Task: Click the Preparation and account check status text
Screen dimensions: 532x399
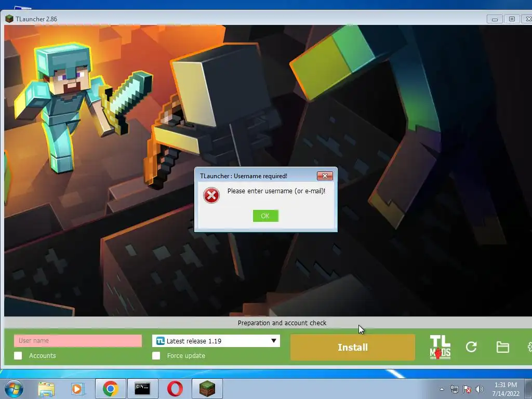Action: pos(282,323)
